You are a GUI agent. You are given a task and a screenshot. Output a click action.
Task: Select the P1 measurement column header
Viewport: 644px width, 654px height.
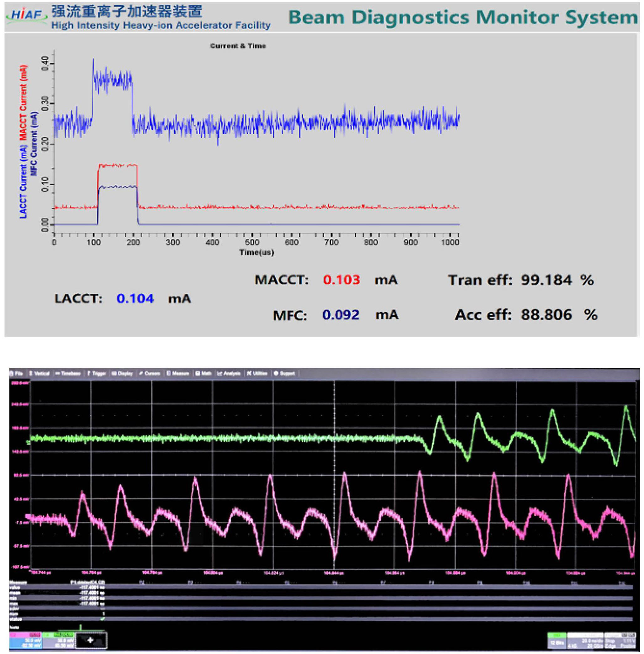click(87, 582)
